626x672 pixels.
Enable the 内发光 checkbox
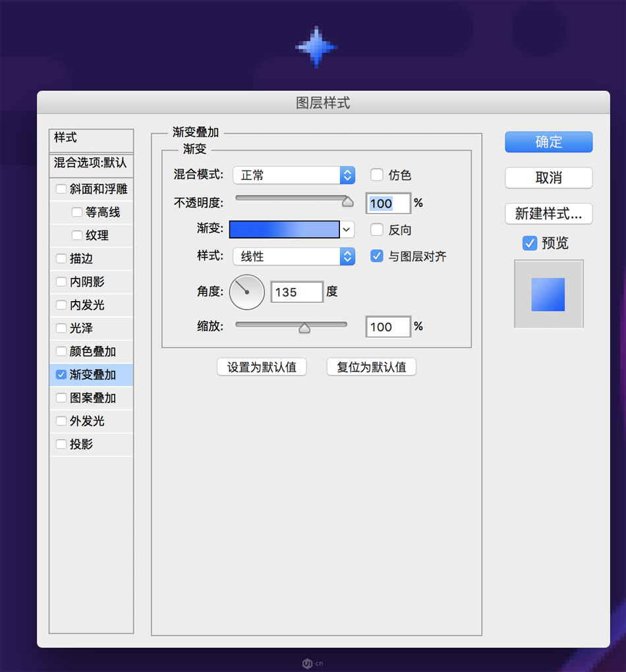[61, 305]
